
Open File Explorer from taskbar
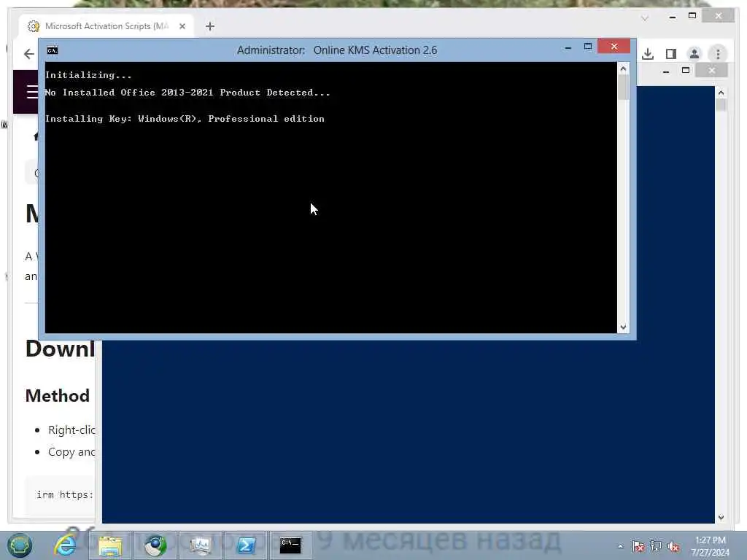coord(111,545)
